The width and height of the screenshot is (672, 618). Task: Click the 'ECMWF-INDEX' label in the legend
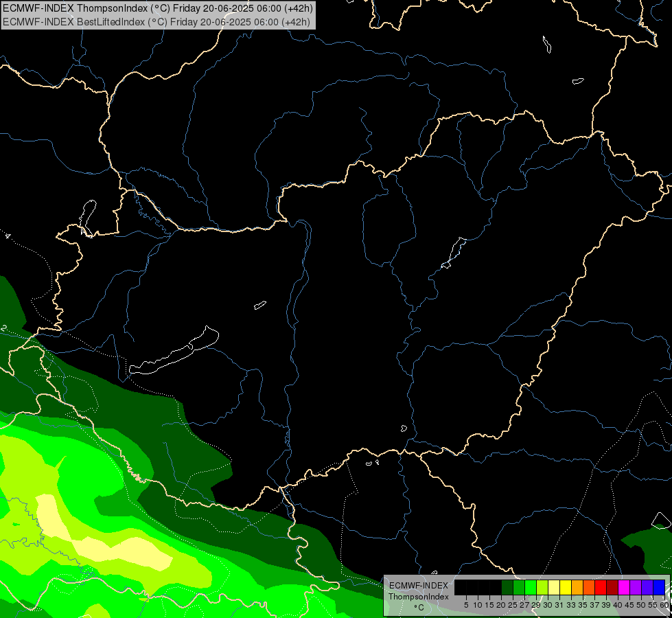click(419, 586)
